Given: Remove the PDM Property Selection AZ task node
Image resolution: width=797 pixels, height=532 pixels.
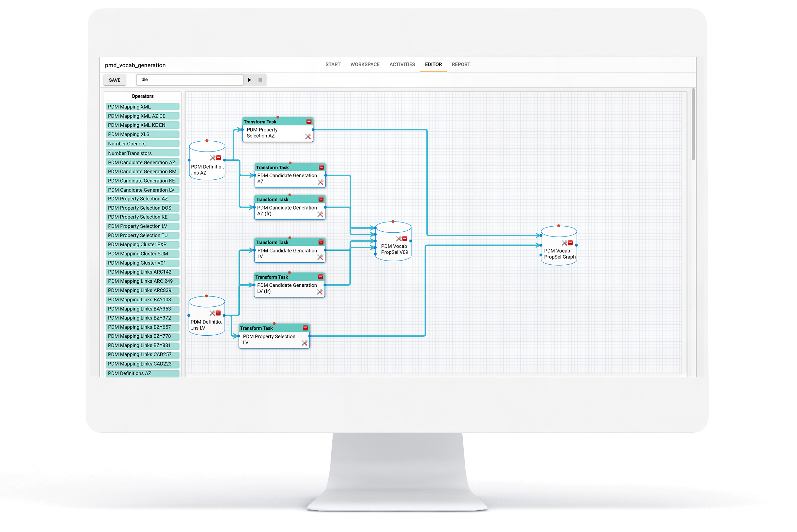Looking at the screenshot, I should click(x=309, y=121).
